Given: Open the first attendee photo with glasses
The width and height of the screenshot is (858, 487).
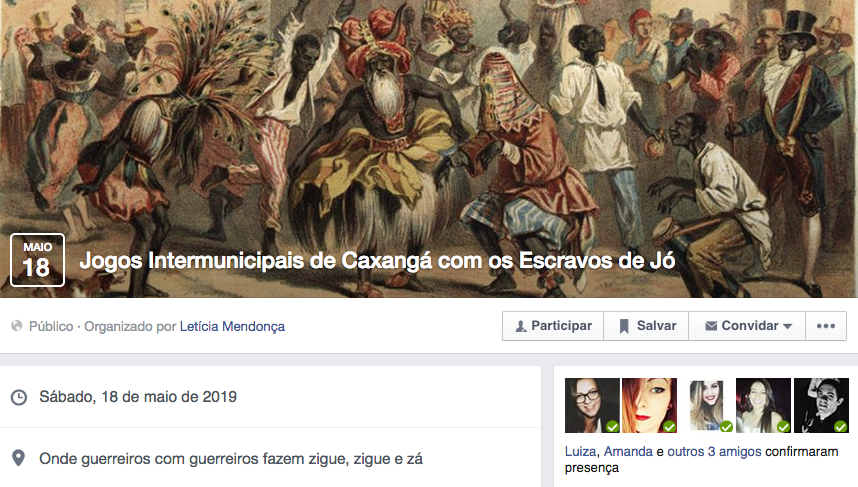Looking at the screenshot, I should [x=592, y=405].
